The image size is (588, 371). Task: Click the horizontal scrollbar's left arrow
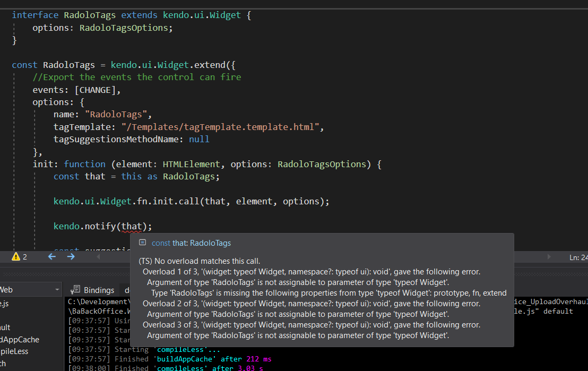pyautogui.click(x=98, y=257)
